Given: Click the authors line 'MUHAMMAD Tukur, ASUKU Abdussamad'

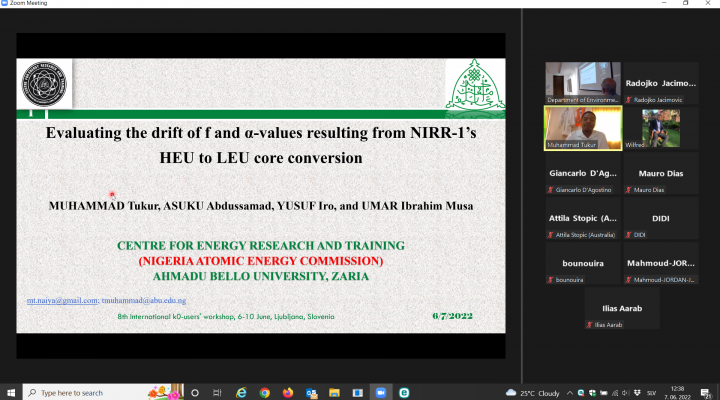Looking at the screenshot, I should 261,206.
